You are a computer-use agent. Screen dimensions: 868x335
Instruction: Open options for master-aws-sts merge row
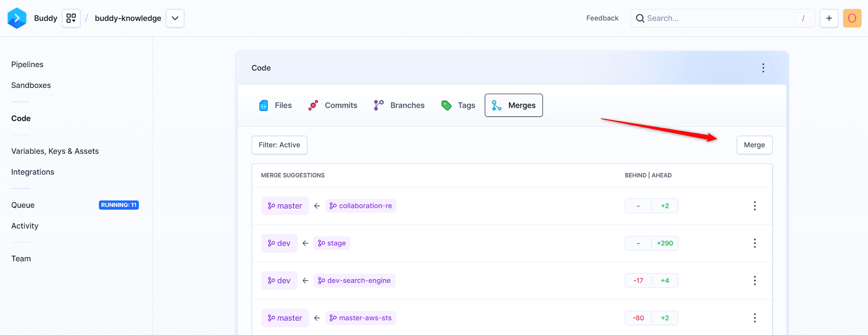point(755,318)
